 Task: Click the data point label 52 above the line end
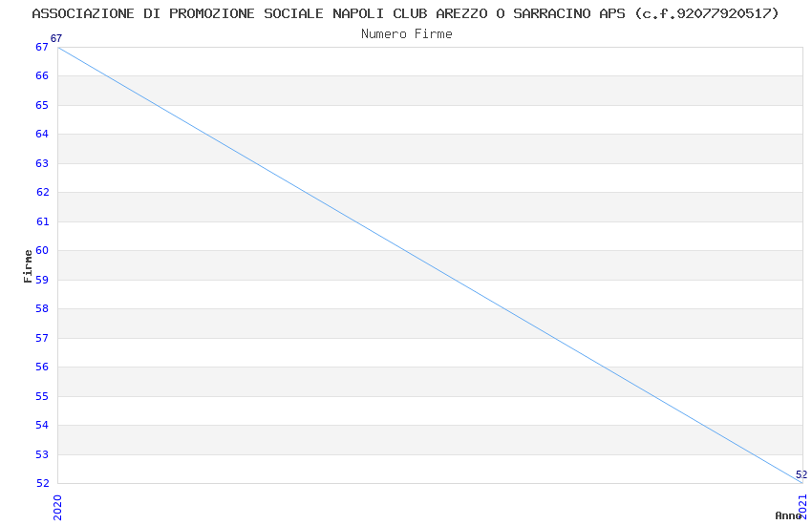pyautogui.click(x=801, y=474)
